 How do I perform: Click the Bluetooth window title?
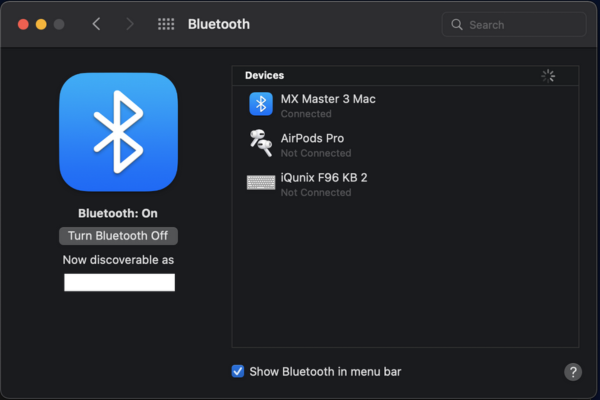218,24
